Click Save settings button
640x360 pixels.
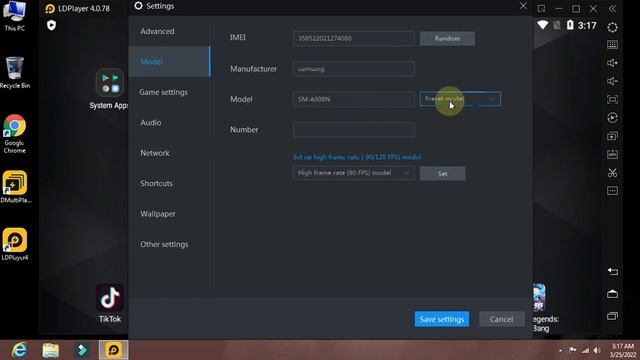[442, 319]
